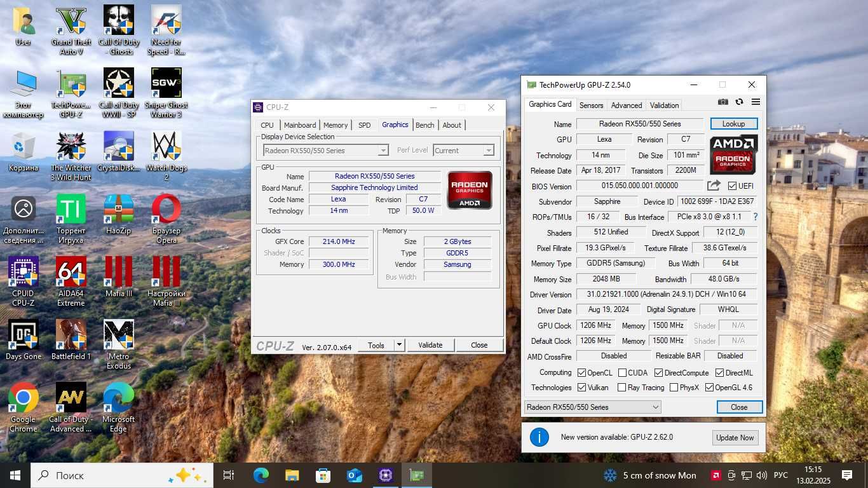Open Google Chrome desktop shortcut
Screen dimensions: 868x488
tap(24, 407)
